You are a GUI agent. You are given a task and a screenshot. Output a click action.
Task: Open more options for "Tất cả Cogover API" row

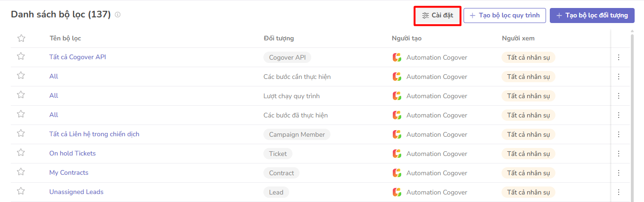pyautogui.click(x=618, y=57)
